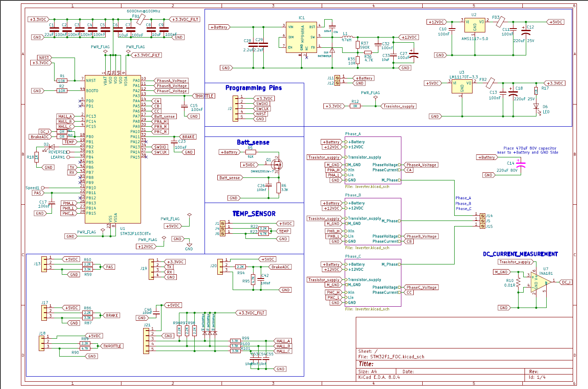Click the J17 connector symbol

[x=43, y=312]
